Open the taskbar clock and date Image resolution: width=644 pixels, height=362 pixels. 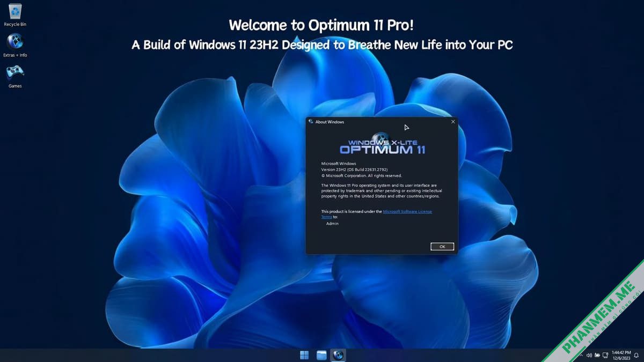point(621,355)
